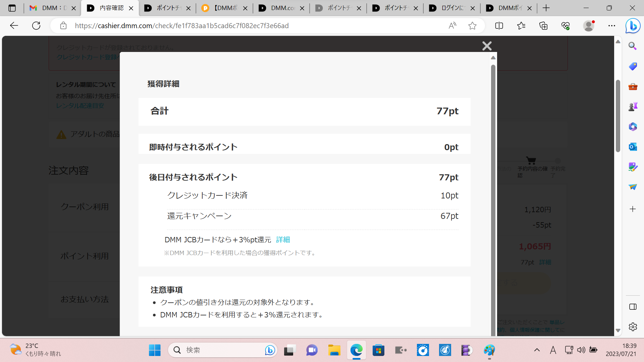Open File Explorer from the taskbar

point(334,350)
